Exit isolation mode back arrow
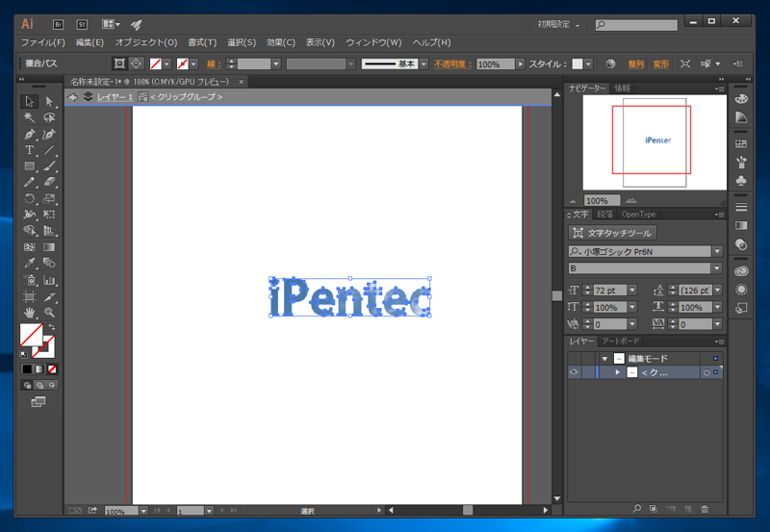This screenshot has width=770, height=532. (x=73, y=97)
